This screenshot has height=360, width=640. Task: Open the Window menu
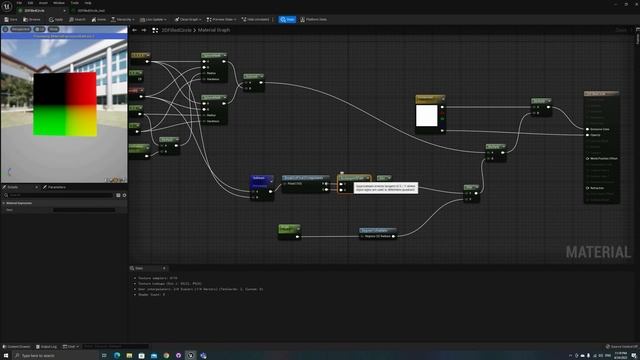pos(59,3)
